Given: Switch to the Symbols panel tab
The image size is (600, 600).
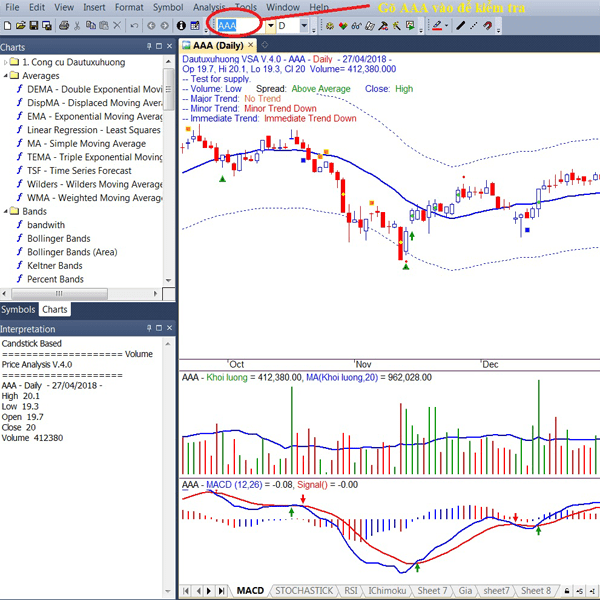Looking at the screenshot, I should tap(18, 310).
